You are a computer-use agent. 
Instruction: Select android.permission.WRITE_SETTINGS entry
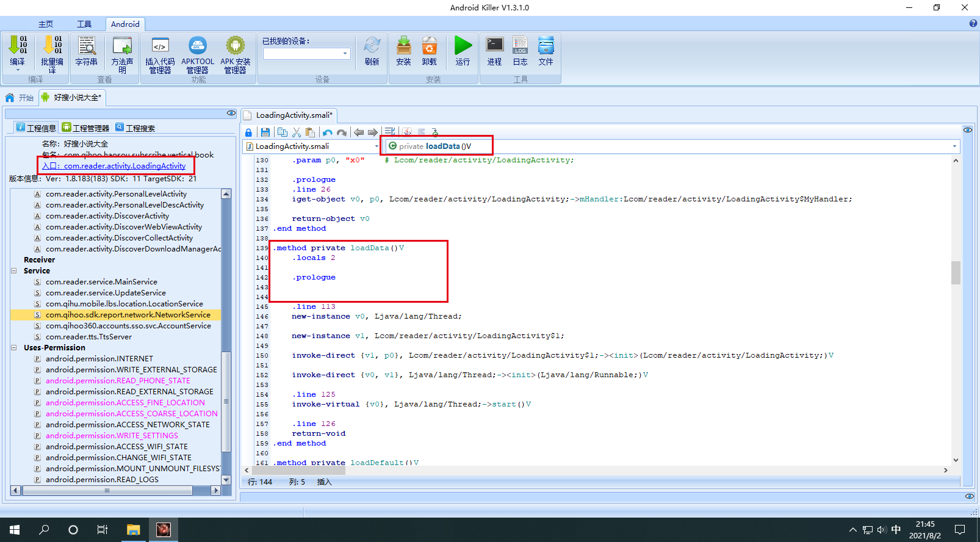(112, 436)
